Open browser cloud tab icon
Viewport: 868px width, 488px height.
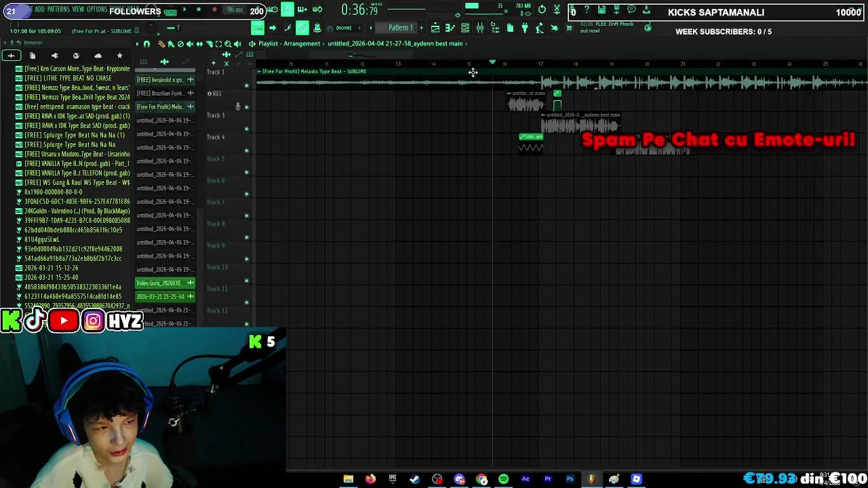(x=98, y=56)
